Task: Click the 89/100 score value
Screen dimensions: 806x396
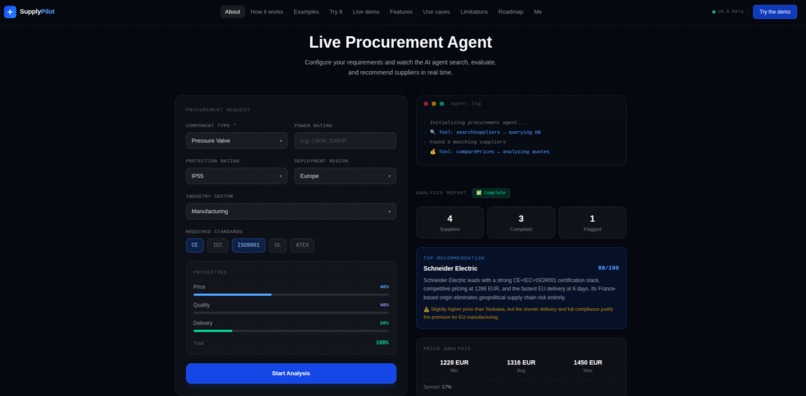Action: [x=608, y=268]
